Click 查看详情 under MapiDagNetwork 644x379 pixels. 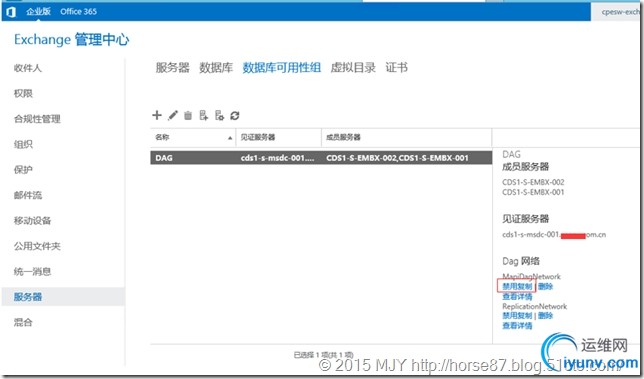point(517,296)
